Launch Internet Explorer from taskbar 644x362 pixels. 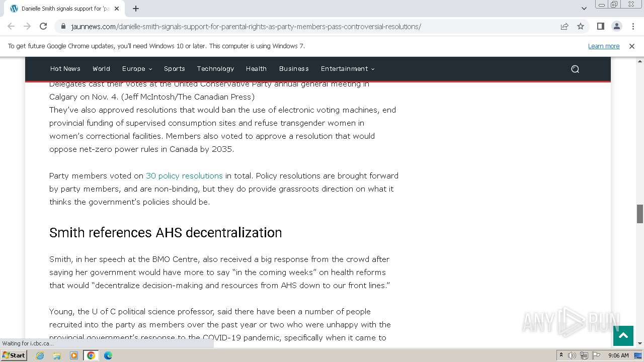click(x=40, y=355)
